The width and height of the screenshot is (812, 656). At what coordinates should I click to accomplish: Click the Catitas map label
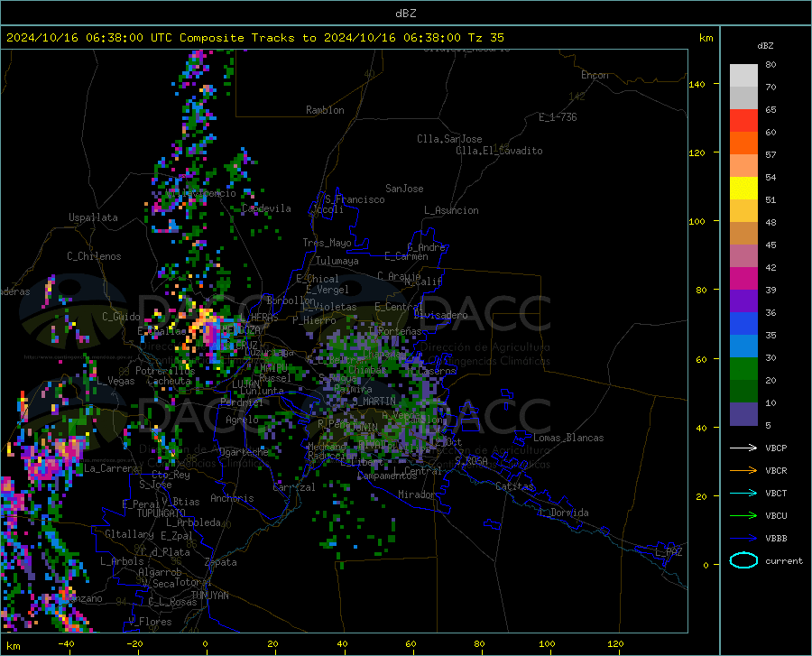[x=514, y=486]
